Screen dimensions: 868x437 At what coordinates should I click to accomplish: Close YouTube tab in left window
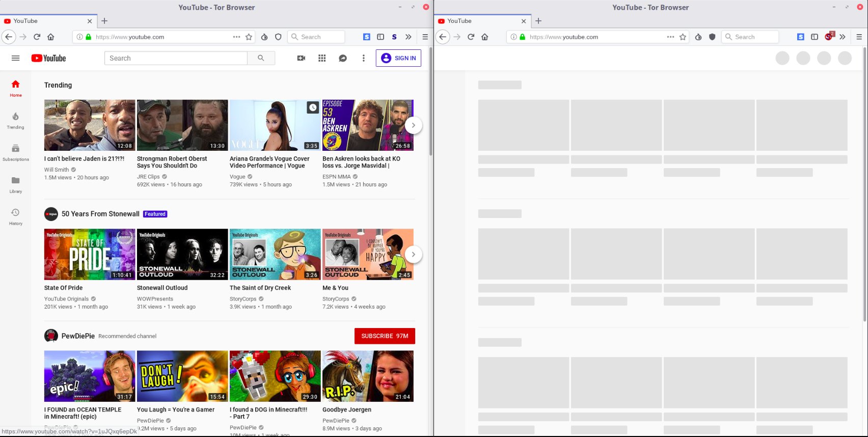(x=90, y=21)
